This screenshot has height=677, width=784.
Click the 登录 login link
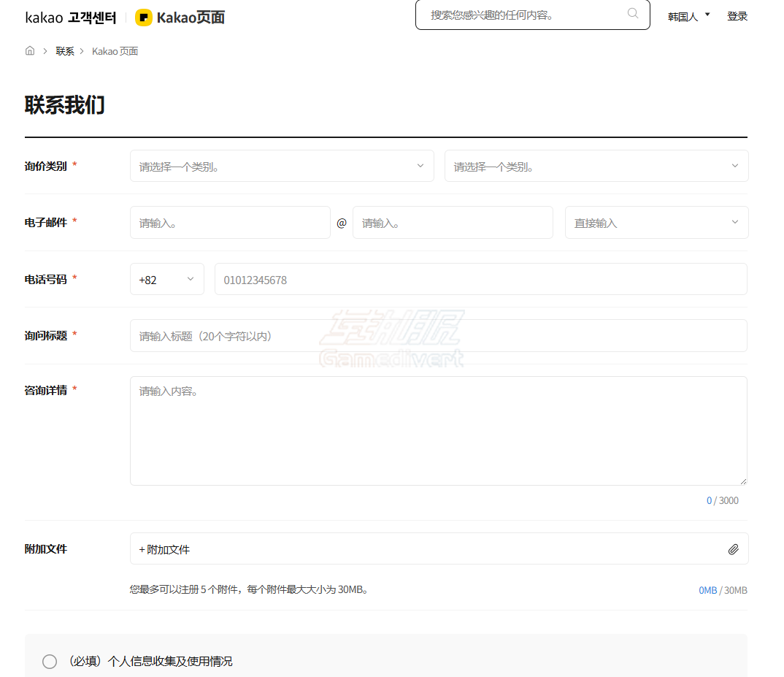737,17
